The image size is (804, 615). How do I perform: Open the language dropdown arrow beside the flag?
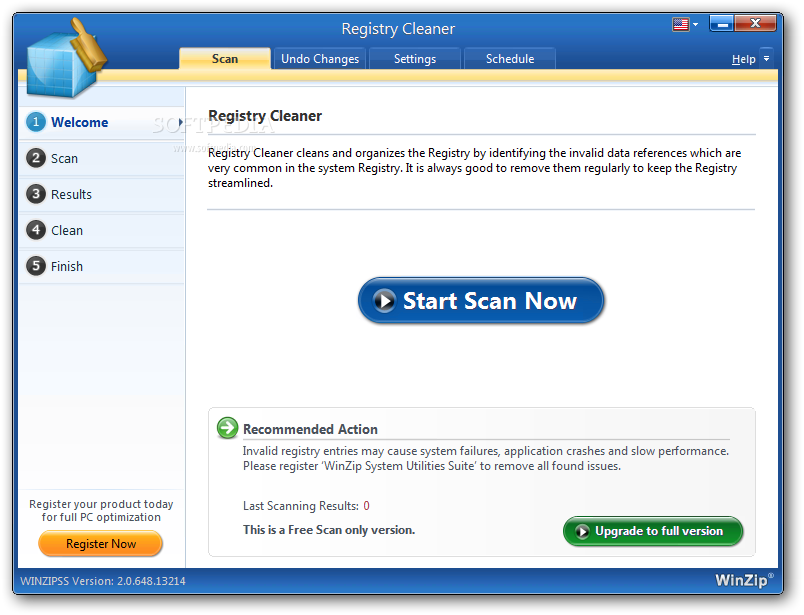click(695, 24)
